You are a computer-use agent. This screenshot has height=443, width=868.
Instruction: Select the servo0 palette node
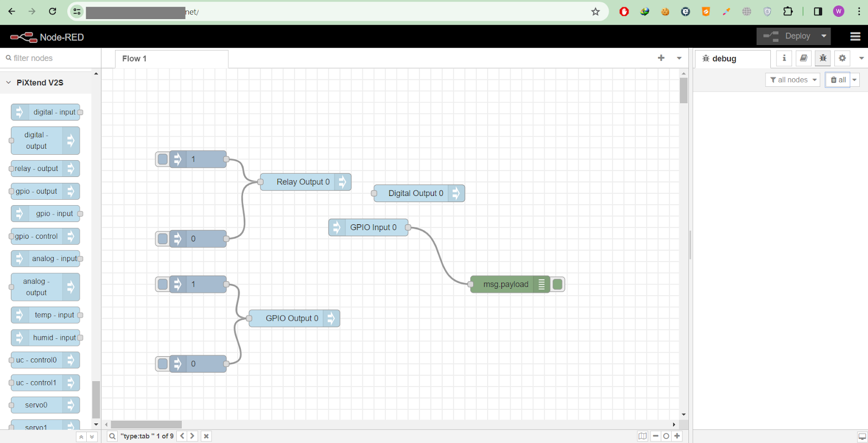tap(46, 405)
